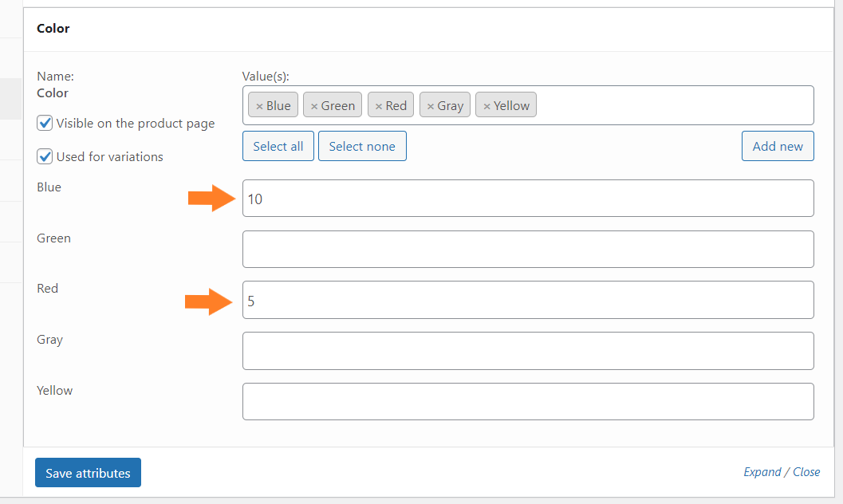Focus the Yellow value input field
Screen dimensions: 843x504
[x=528, y=401]
